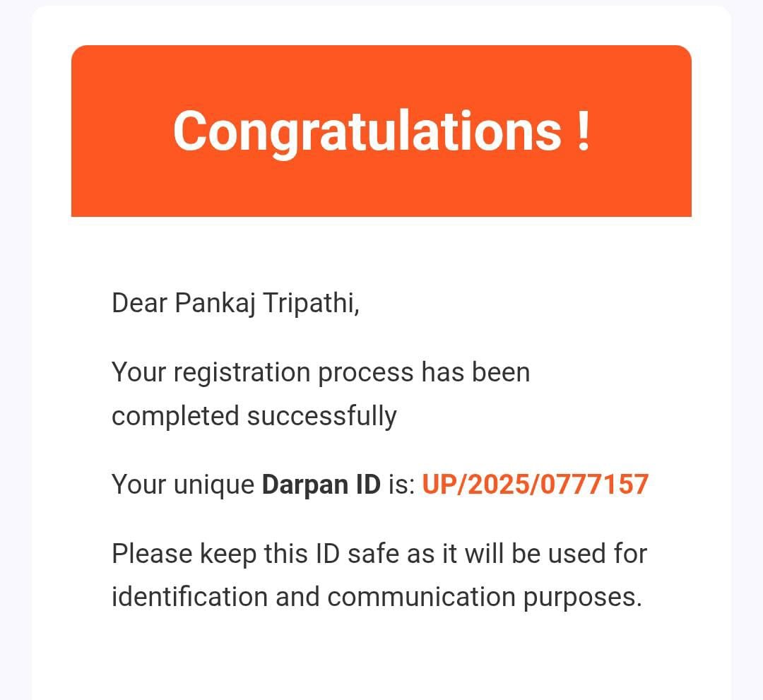The height and width of the screenshot is (700, 763).
Task: Click the word Dear in the greeting
Action: (139, 304)
